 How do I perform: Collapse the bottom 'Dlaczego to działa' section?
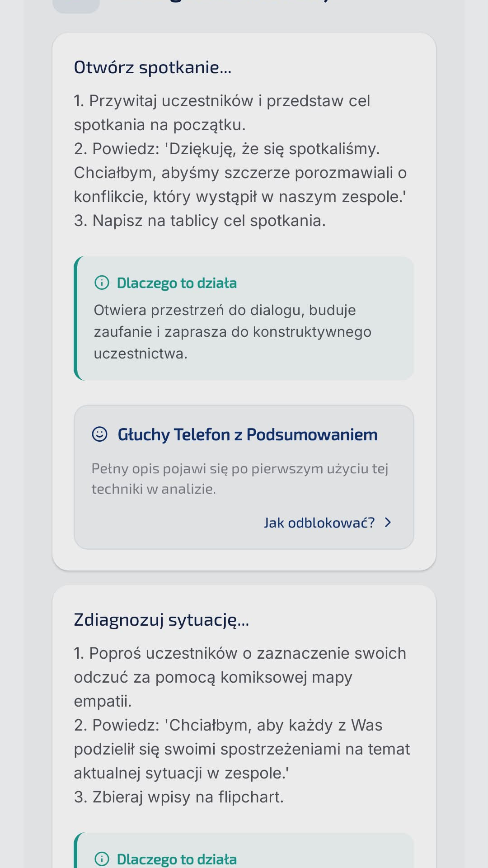[x=177, y=859]
